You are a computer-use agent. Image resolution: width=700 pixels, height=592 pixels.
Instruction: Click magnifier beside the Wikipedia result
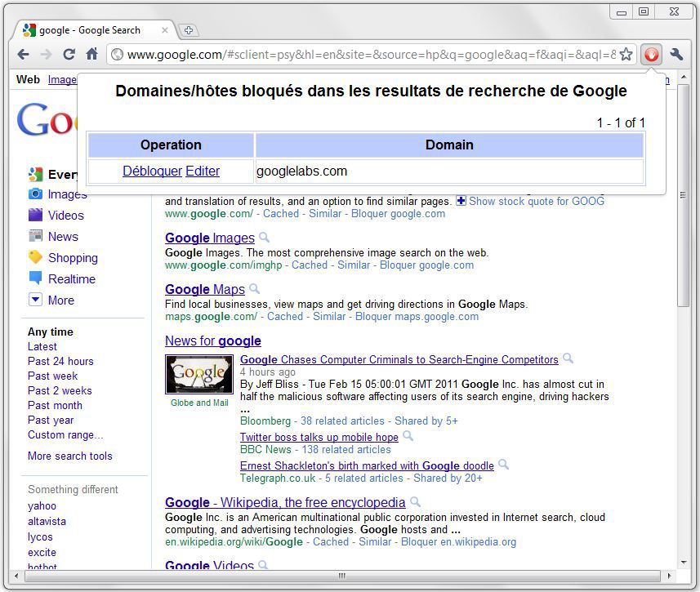415,501
